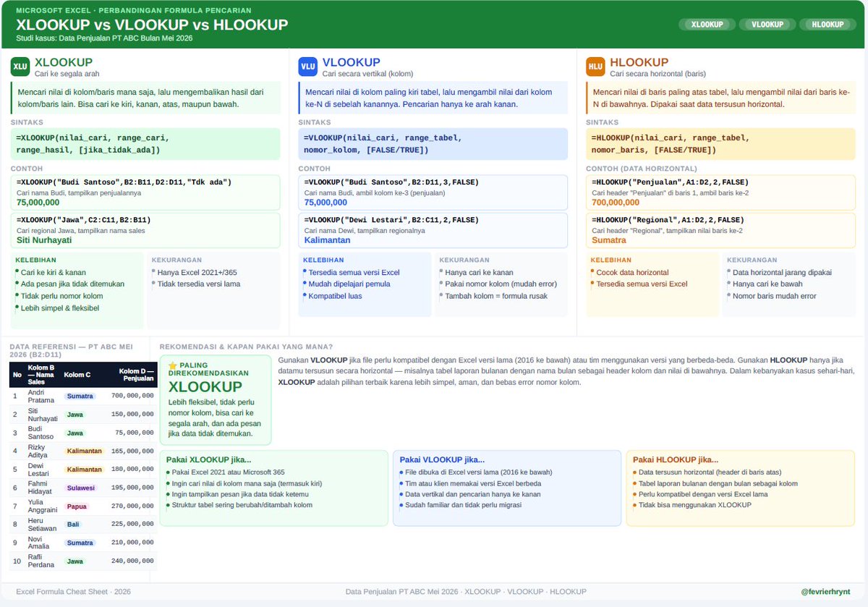Click the "Andri Pratama" name cell
The height and width of the screenshot is (607, 868).
pos(41,396)
